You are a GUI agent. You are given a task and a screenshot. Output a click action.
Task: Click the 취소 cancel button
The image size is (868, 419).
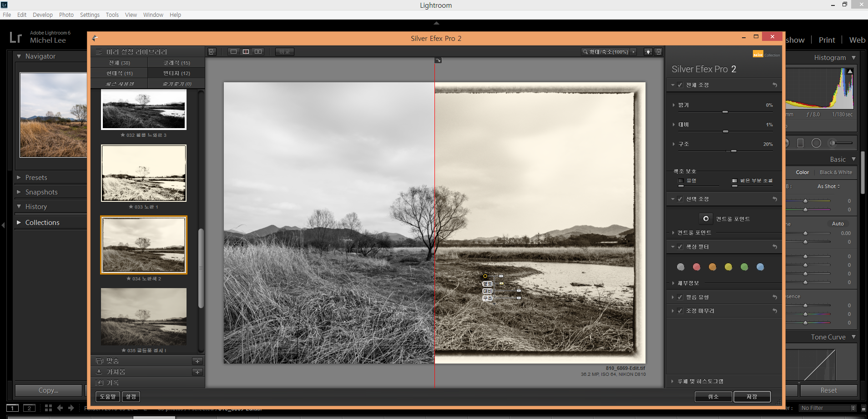click(713, 397)
